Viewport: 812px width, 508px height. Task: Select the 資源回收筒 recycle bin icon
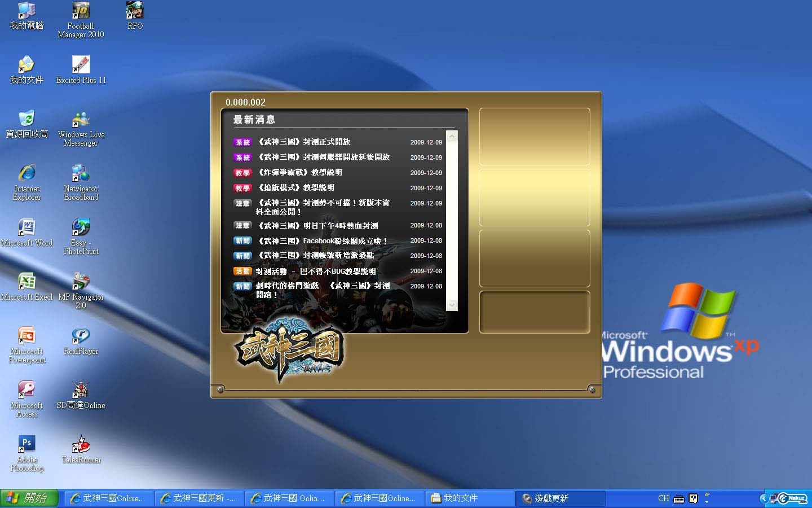click(27, 120)
